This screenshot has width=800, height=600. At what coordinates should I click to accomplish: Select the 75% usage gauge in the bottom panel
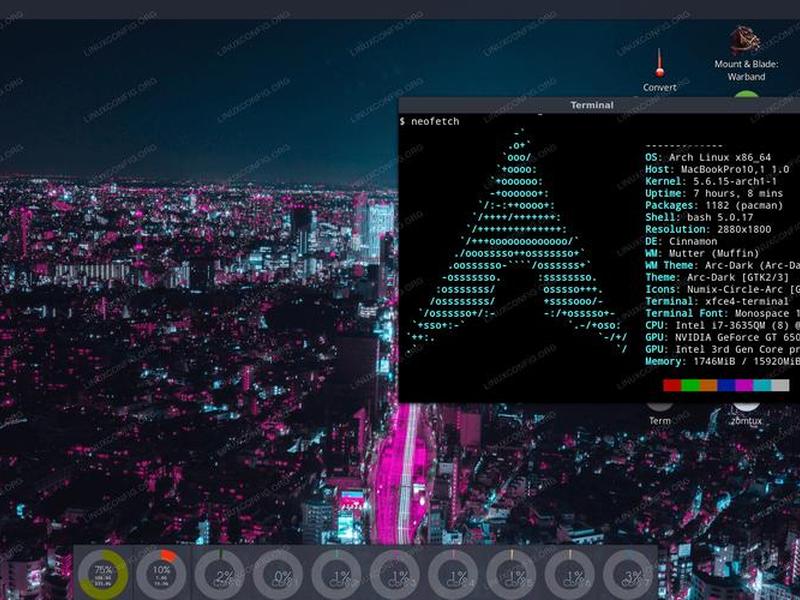coord(103,574)
